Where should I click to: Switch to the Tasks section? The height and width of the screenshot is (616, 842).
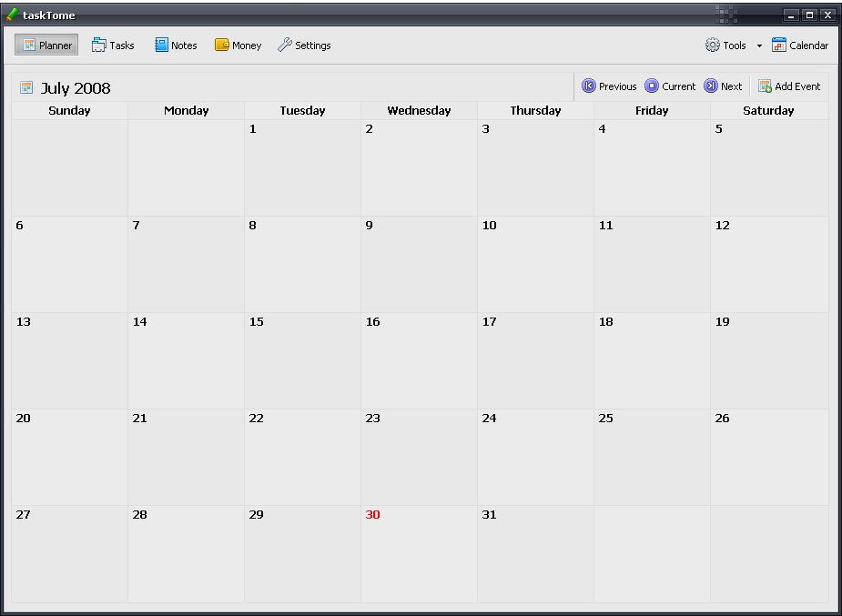(113, 45)
